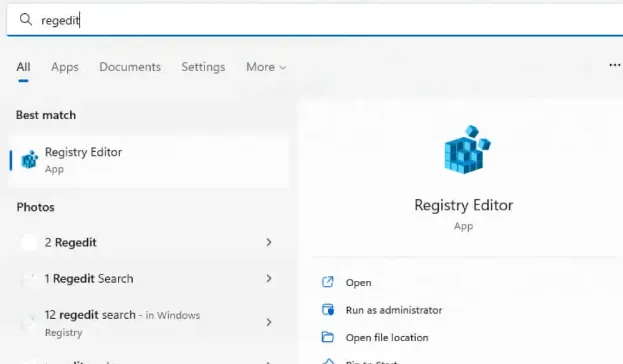Select the Registry Editor best match result
Viewport: 623px width, 364px height.
pos(149,161)
